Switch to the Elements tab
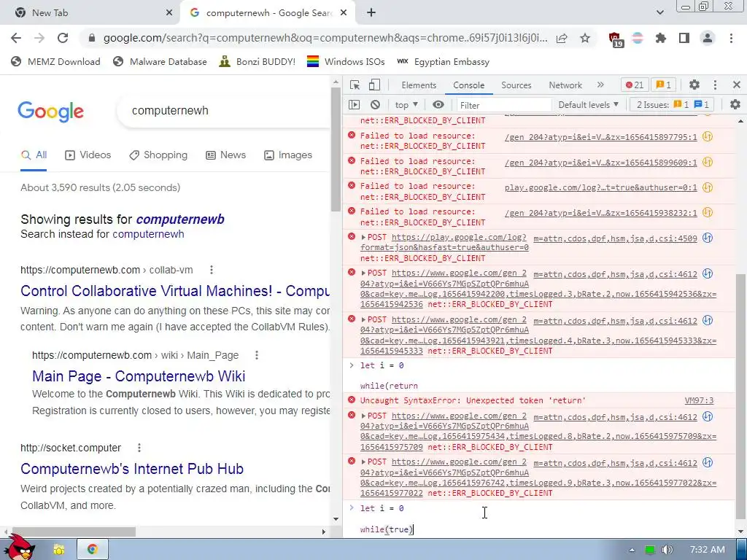 click(419, 85)
